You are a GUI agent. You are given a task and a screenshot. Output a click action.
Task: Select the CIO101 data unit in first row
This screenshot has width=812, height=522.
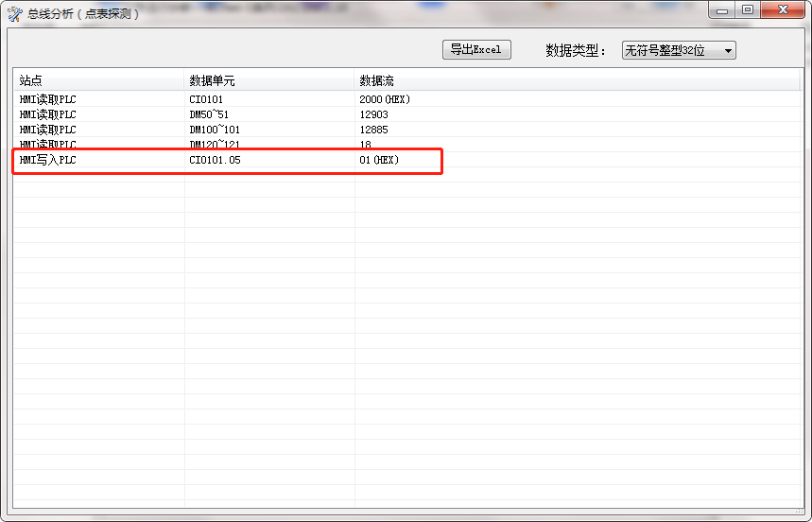[x=206, y=99]
